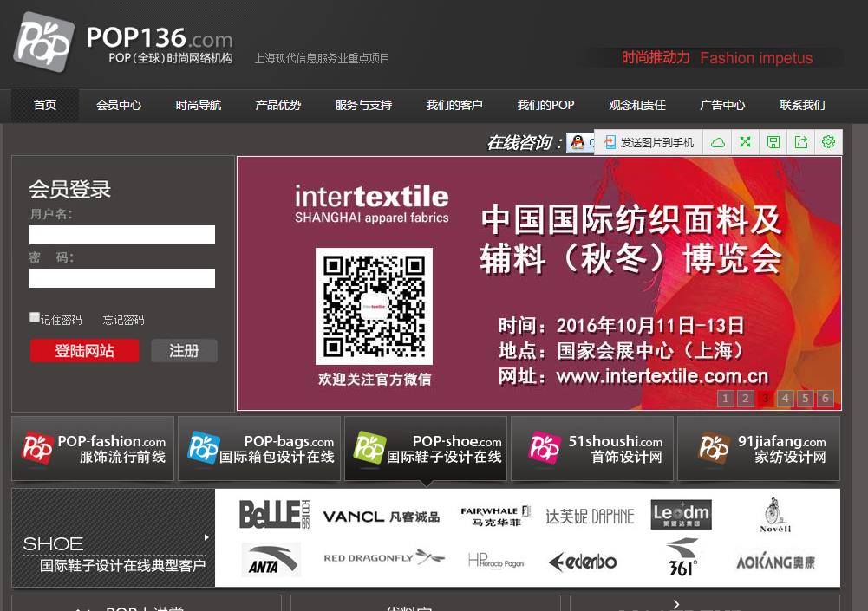
Task: Open the 我们的POP menu item
Action: tap(545, 105)
